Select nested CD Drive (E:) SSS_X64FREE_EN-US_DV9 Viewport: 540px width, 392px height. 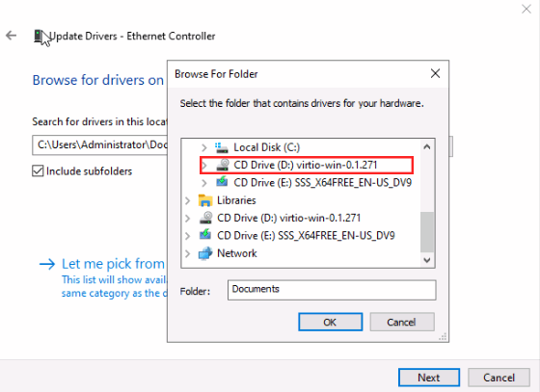pyautogui.click(x=323, y=183)
